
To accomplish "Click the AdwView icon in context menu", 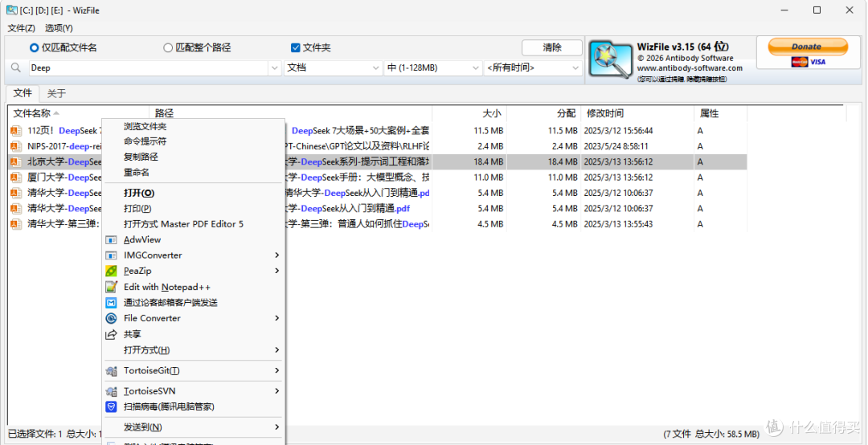I will pos(111,240).
